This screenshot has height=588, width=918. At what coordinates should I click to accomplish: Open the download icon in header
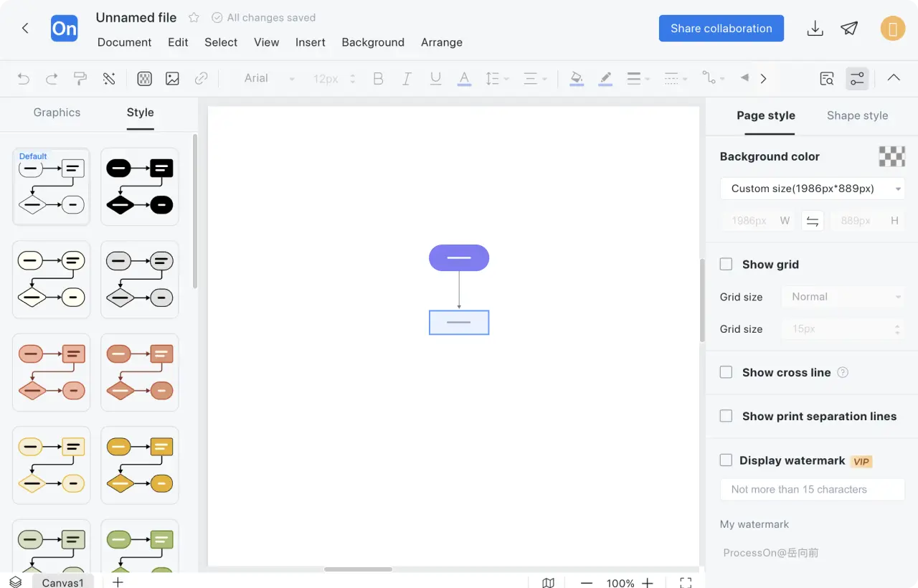tap(815, 29)
